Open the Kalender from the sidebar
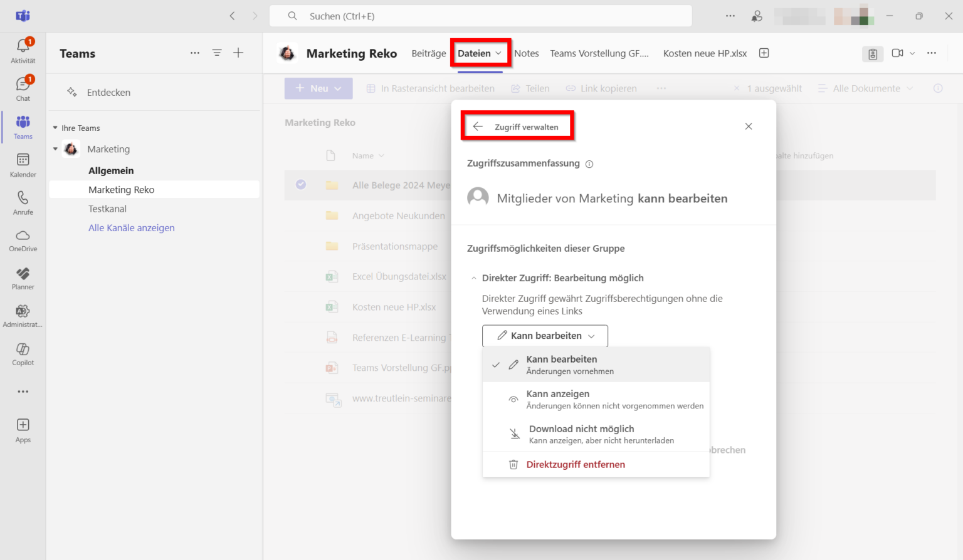963x560 pixels. (23, 164)
